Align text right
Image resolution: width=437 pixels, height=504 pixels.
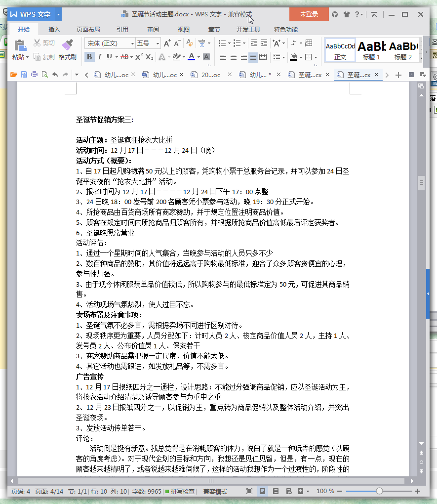(244, 57)
